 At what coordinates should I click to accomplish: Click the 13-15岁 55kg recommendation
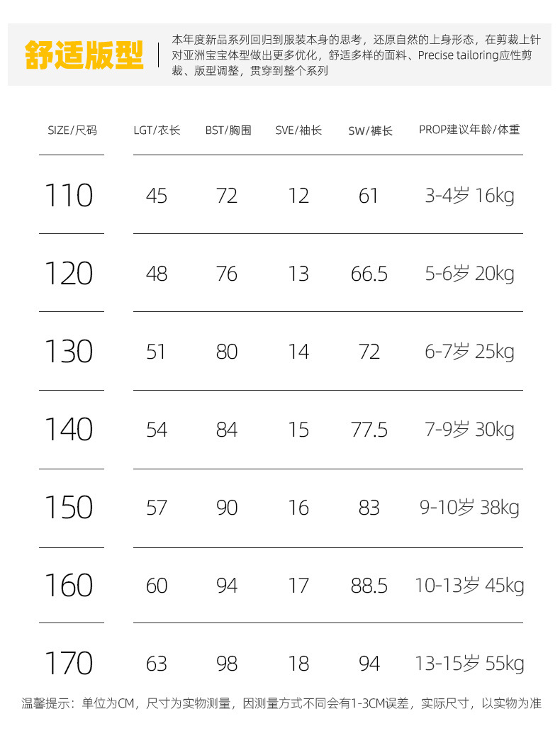469,664
